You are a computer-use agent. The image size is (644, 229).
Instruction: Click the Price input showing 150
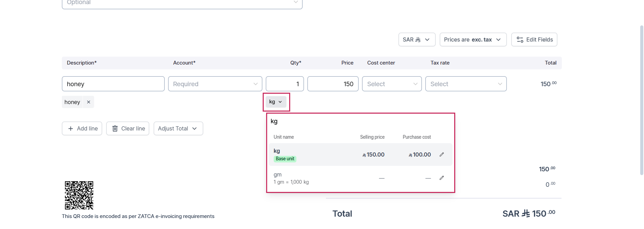pos(333,84)
